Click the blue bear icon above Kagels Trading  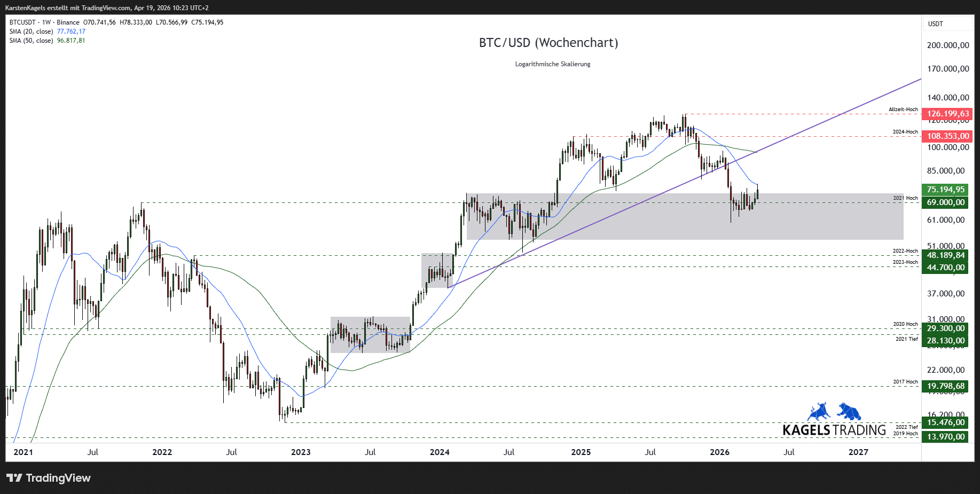849,411
